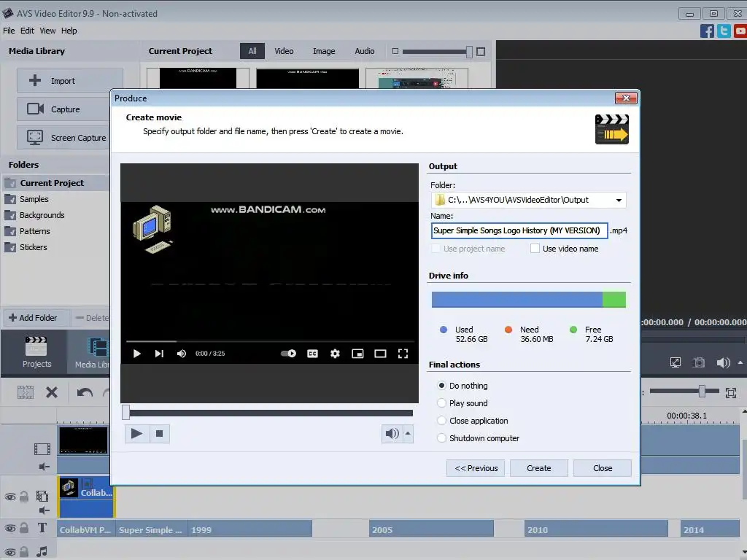Click the embedded video closed captions icon
This screenshot has width=747, height=560.
coord(312,354)
